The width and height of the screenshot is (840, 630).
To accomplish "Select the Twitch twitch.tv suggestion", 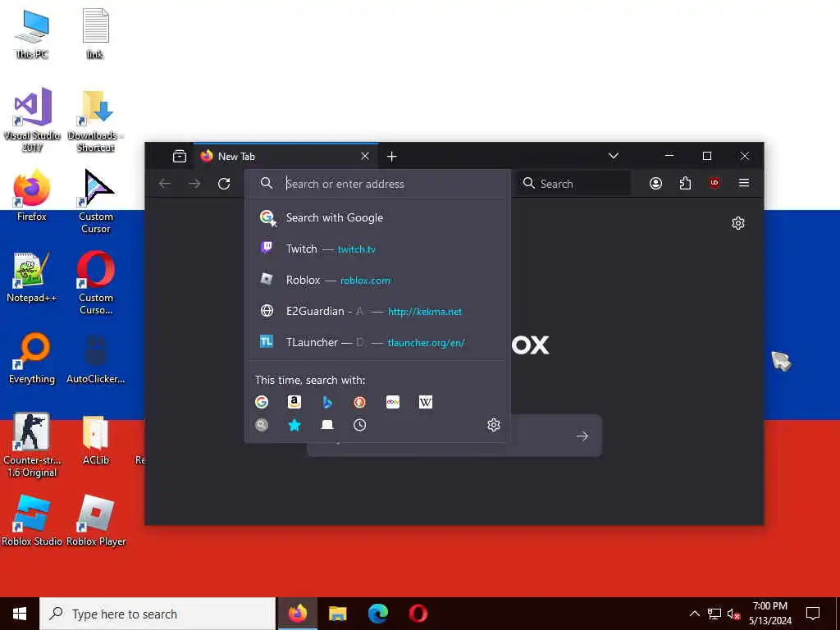I will 377,249.
